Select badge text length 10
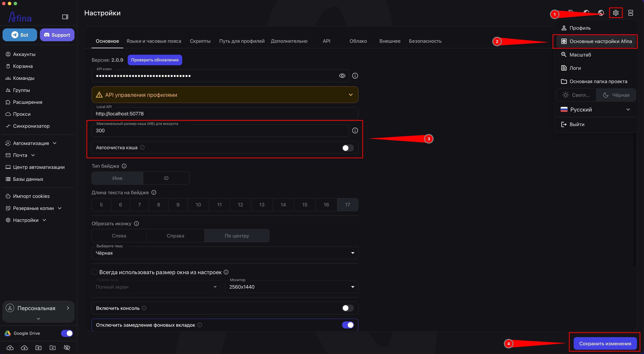 pos(198,205)
